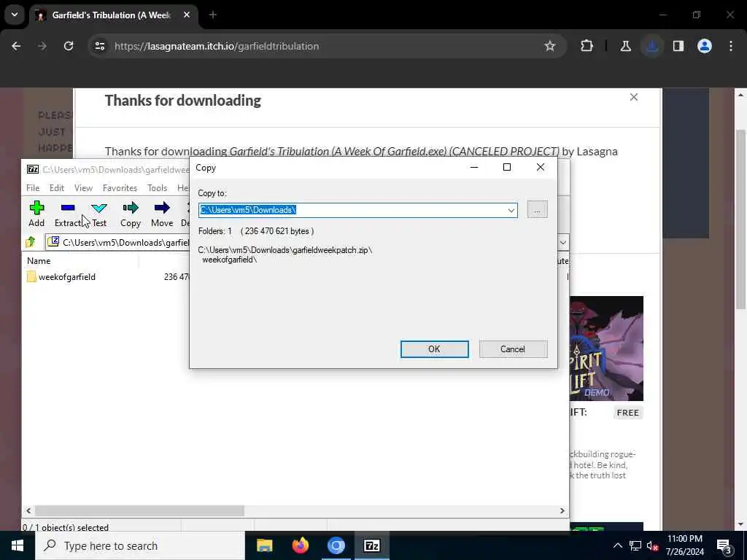747x560 pixels.
Task: Show hidden system tray icons
Action: pyautogui.click(x=617, y=545)
